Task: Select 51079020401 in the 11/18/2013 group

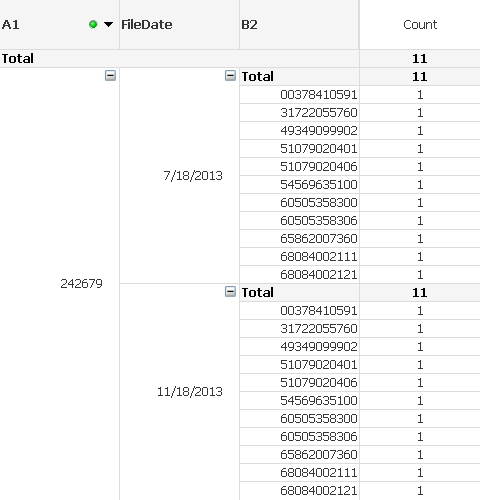Action: (319, 365)
